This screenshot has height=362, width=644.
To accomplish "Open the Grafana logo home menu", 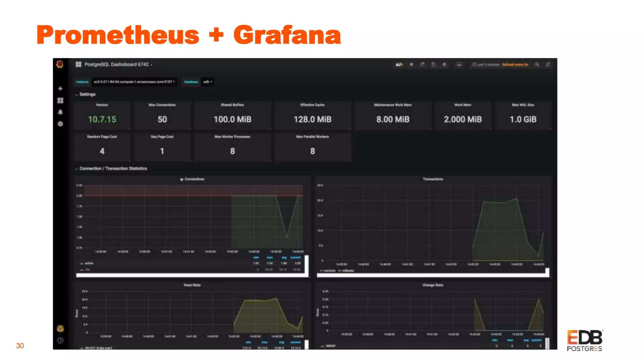I will pyautogui.click(x=60, y=64).
